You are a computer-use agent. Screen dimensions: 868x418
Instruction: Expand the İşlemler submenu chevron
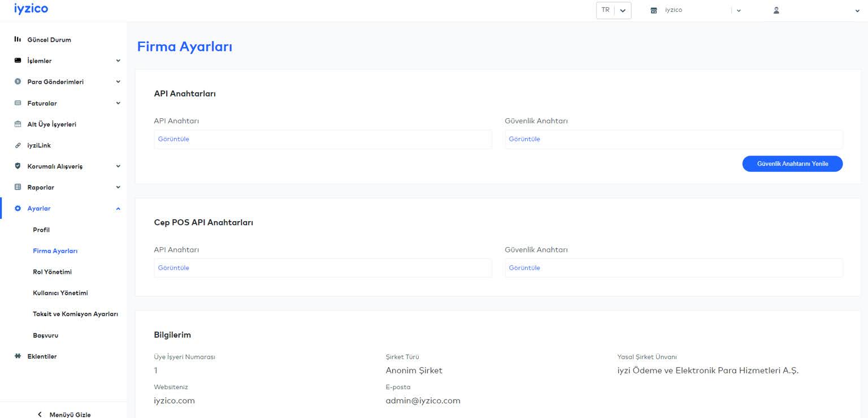click(118, 61)
